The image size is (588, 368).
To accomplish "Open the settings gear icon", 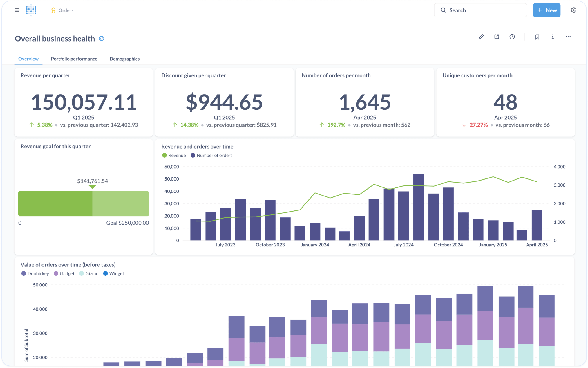I will coord(573,10).
